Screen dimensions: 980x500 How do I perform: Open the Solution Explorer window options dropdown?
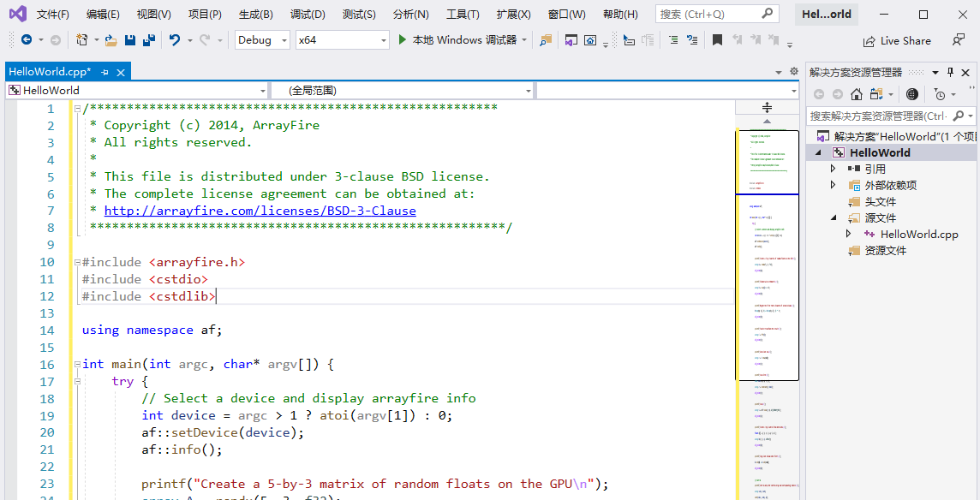tap(935, 73)
